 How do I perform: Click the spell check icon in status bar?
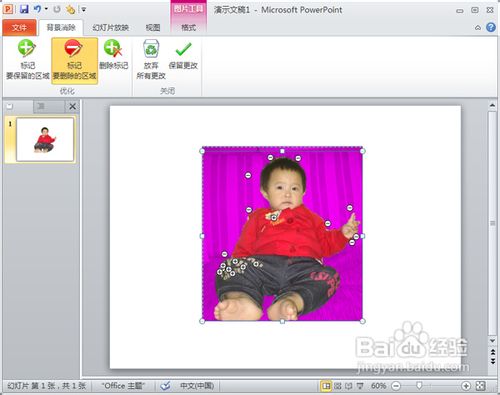tap(165, 386)
